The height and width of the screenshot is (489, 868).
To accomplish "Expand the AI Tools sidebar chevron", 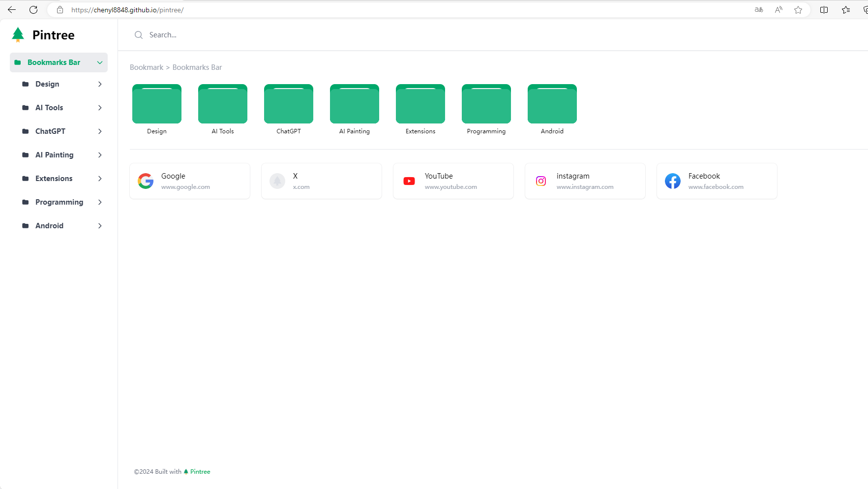I will click(100, 108).
